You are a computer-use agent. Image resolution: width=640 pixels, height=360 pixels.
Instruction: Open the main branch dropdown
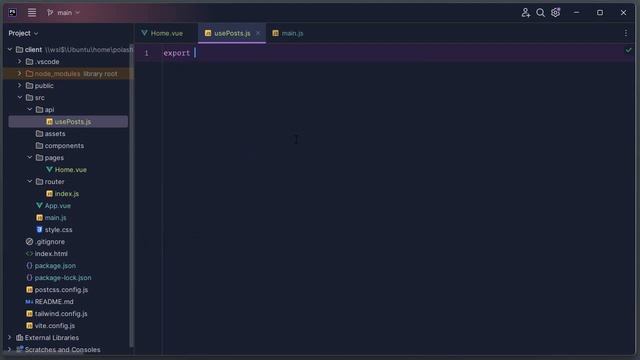click(63, 13)
